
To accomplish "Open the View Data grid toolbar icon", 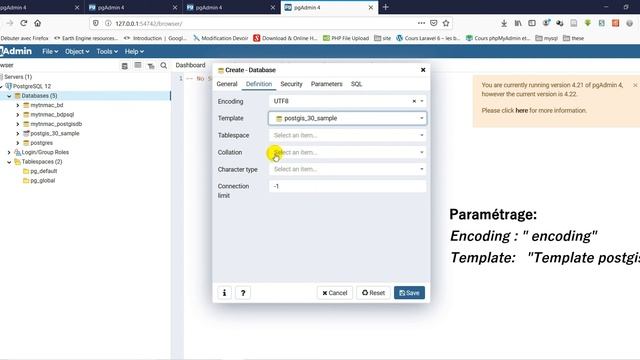I will click(x=138, y=65).
